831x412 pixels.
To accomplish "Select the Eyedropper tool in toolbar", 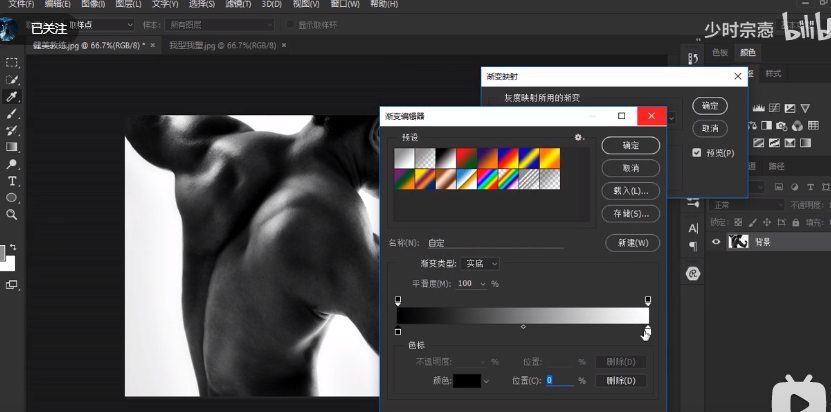I will point(12,97).
